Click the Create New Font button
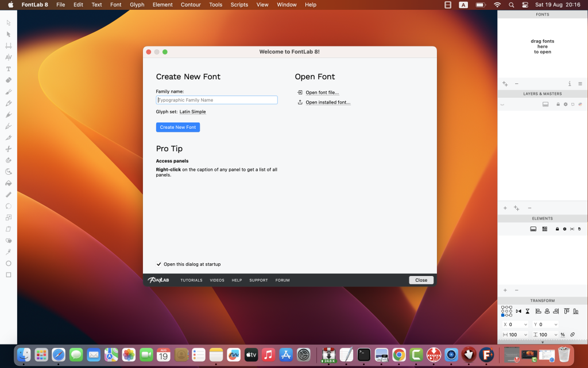The width and height of the screenshot is (588, 368). 178,127
